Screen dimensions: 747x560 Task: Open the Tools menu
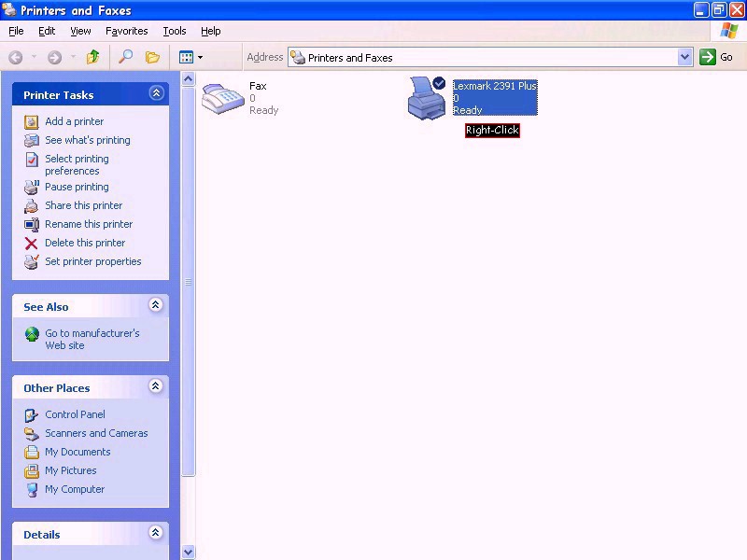tap(175, 31)
